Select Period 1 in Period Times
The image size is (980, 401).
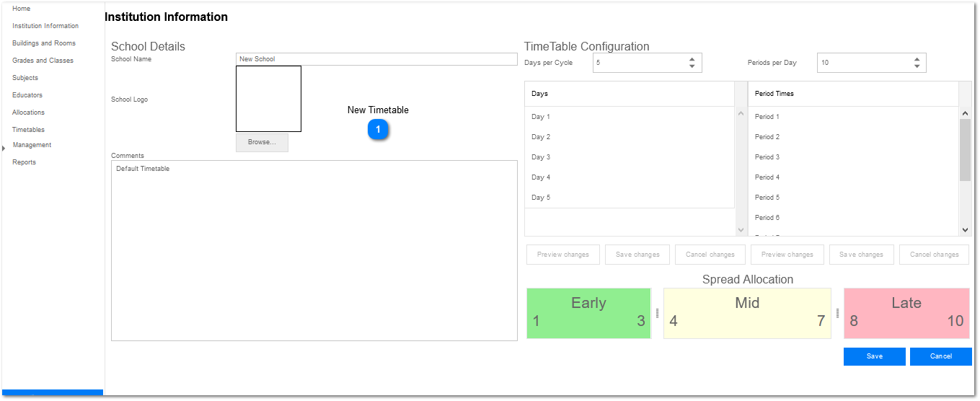click(853, 117)
